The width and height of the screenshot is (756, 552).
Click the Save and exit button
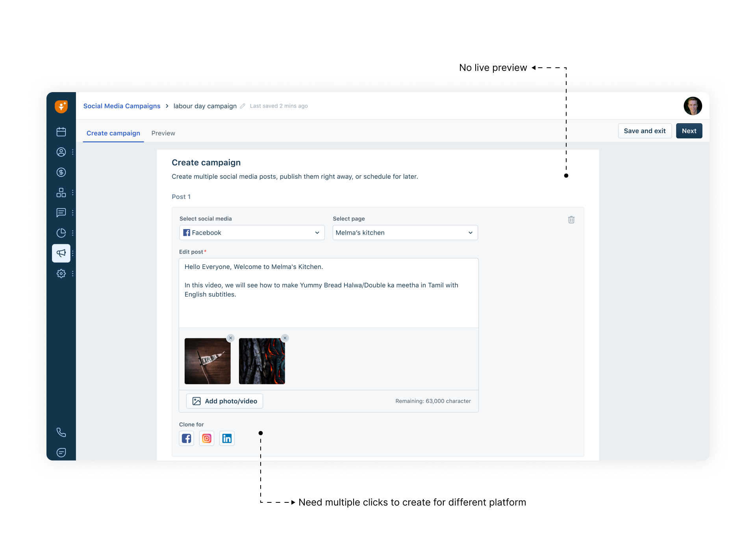coord(645,131)
